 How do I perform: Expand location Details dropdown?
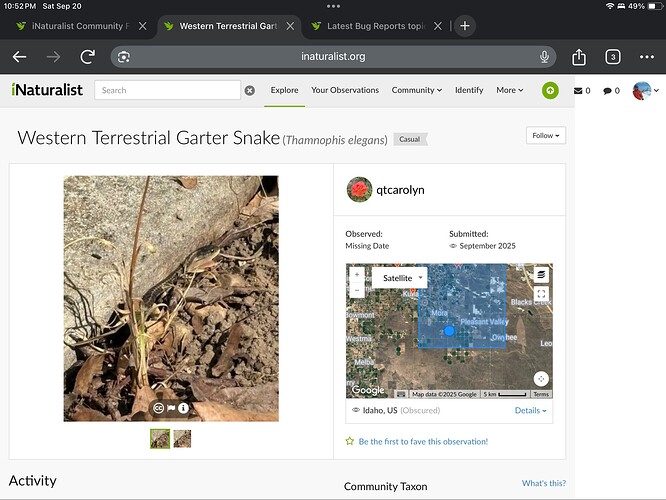(530, 410)
